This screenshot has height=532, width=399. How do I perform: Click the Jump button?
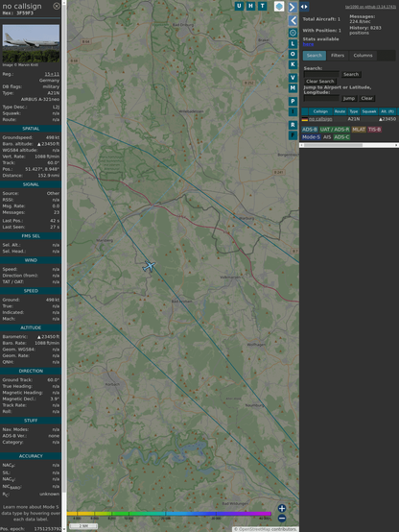[349, 98]
